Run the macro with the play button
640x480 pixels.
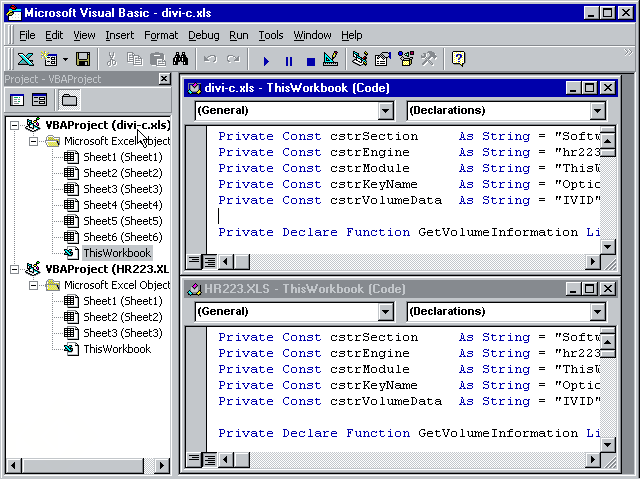tap(266, 60)
